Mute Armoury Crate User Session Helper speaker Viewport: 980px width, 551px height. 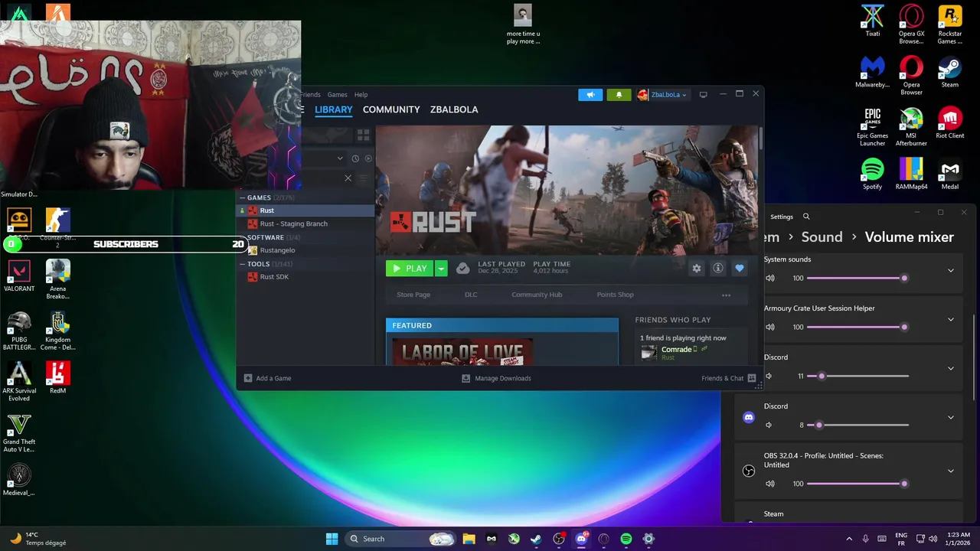click(x=769, y=327)
